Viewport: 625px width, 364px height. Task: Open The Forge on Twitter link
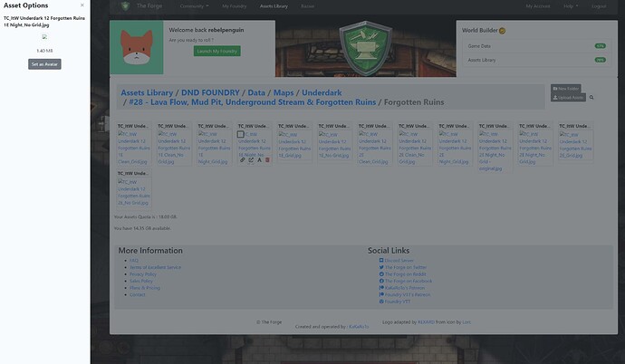[x=403, y=267]
